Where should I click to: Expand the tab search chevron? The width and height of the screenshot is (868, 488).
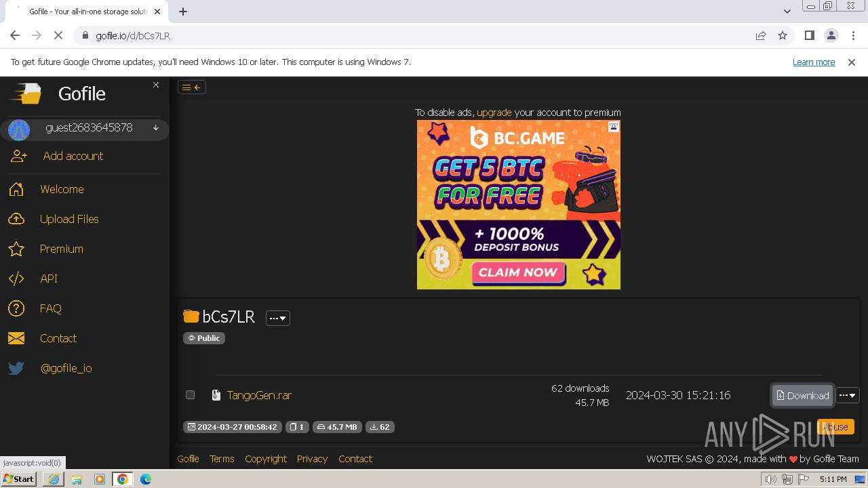tap(787, 12)
